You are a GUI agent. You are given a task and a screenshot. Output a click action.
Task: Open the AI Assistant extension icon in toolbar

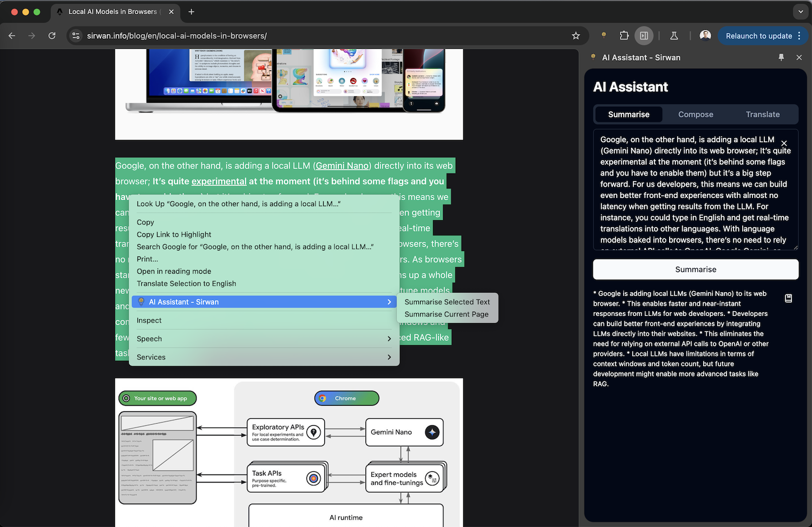[604, 35]
